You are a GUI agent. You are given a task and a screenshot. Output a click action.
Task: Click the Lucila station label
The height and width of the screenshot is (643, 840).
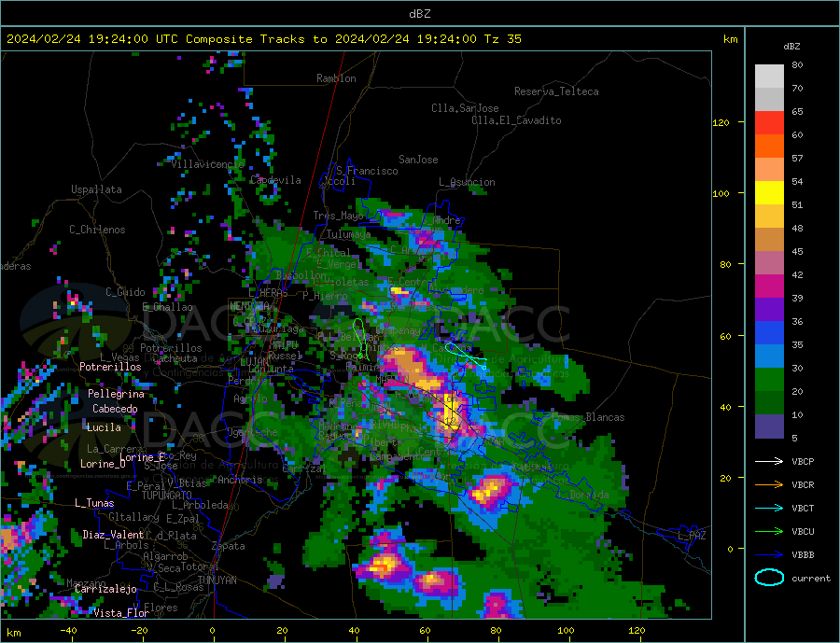tap(104, 427)
